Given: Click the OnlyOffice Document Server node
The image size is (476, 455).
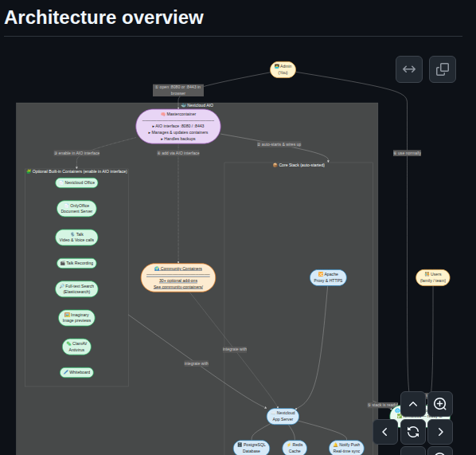Looking at the screenshot, I should [76, 209].
